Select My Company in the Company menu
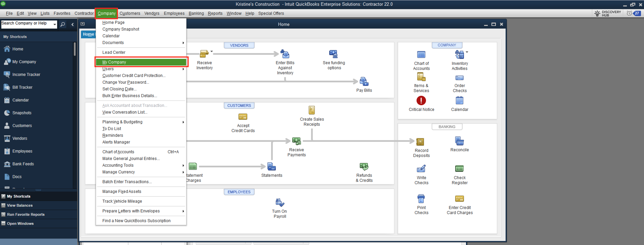The height and width of the screenshot is (245, 644). pos(141,62)
